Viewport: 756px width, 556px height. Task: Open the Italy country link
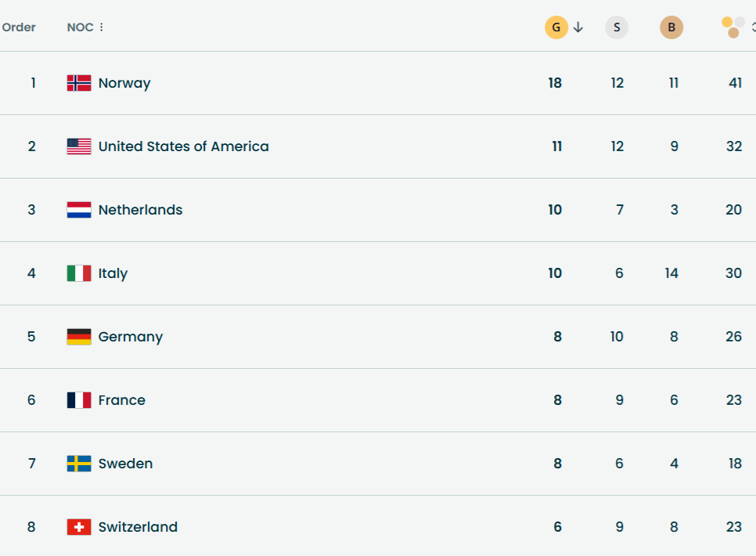pos(113,273)
